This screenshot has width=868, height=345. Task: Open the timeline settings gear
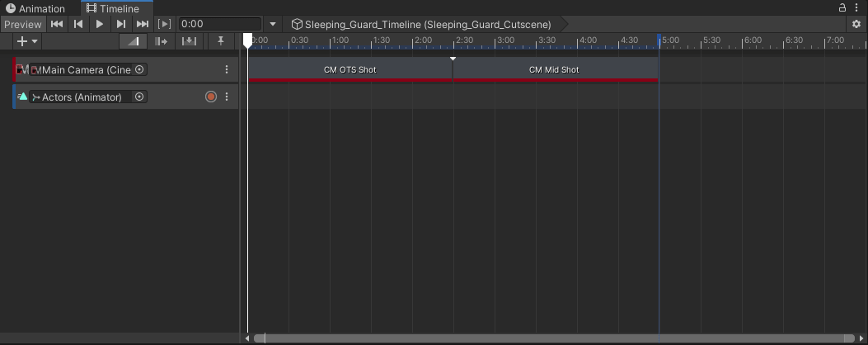[x=856, y=24]
